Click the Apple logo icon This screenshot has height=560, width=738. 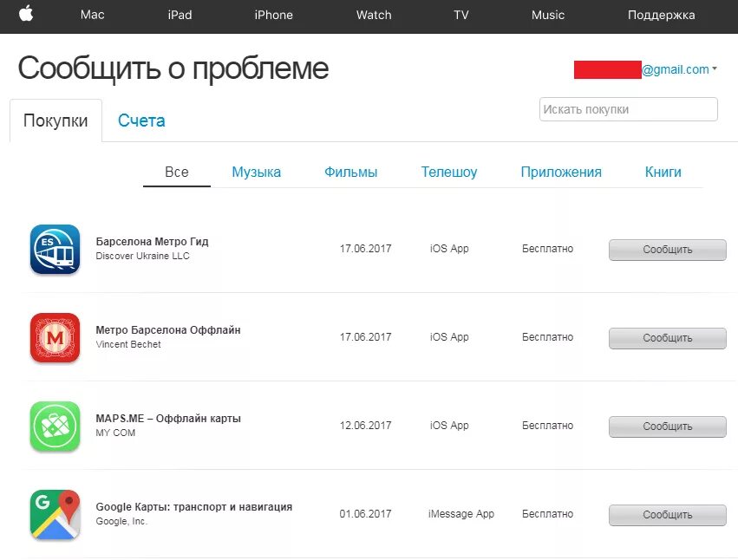pyautogui.click(x=26, y=14)
